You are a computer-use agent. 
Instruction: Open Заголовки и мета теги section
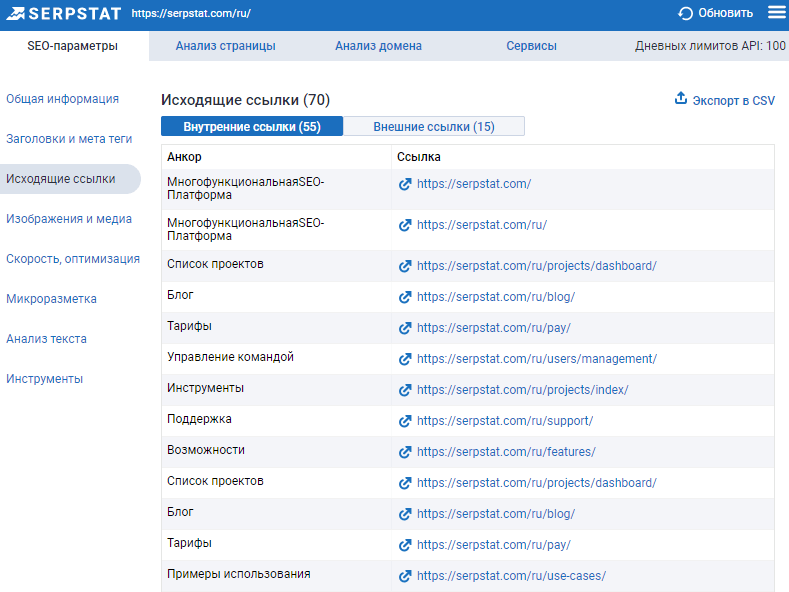[69, 139]
